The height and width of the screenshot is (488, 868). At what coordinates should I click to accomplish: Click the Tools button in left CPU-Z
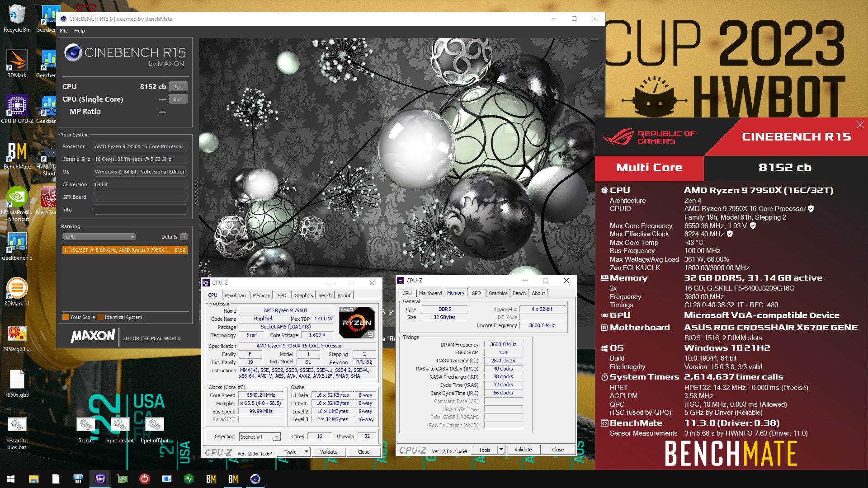290,452
